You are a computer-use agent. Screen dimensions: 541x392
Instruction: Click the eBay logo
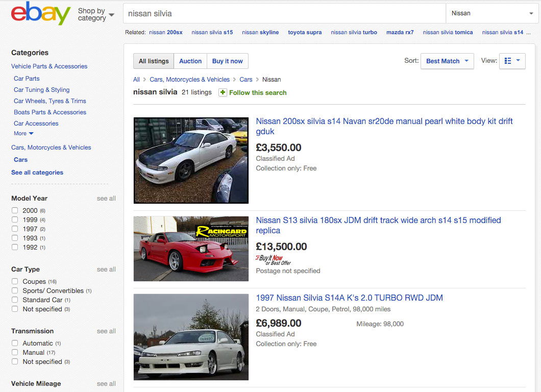pyautogui.click(x=40, y=14)
